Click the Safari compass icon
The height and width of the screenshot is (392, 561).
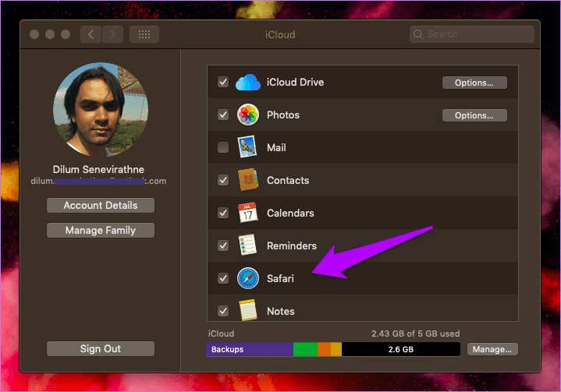[x=248, y=278]
